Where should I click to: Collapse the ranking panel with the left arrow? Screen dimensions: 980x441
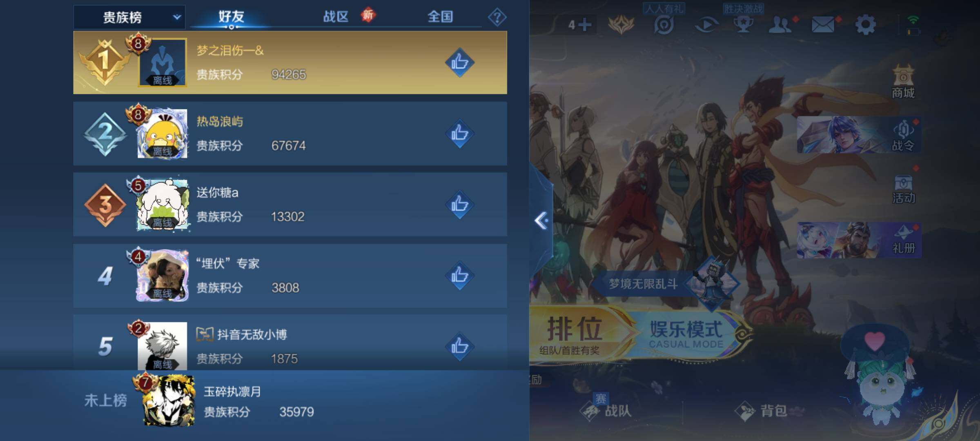pos(542,221)
